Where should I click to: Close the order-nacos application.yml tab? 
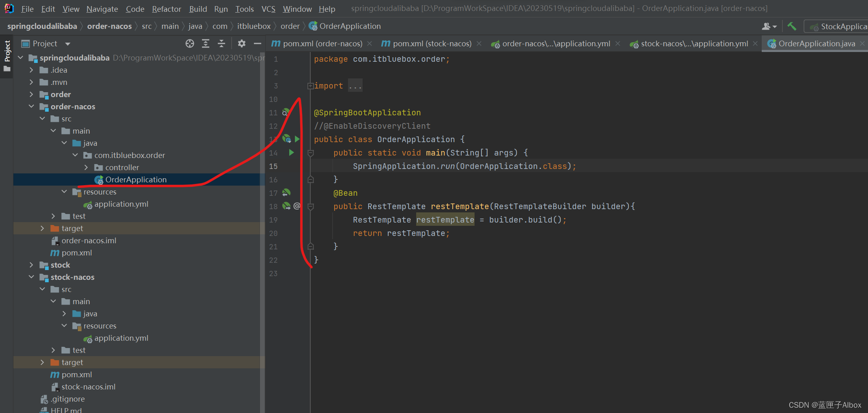(x=617, y=43)
